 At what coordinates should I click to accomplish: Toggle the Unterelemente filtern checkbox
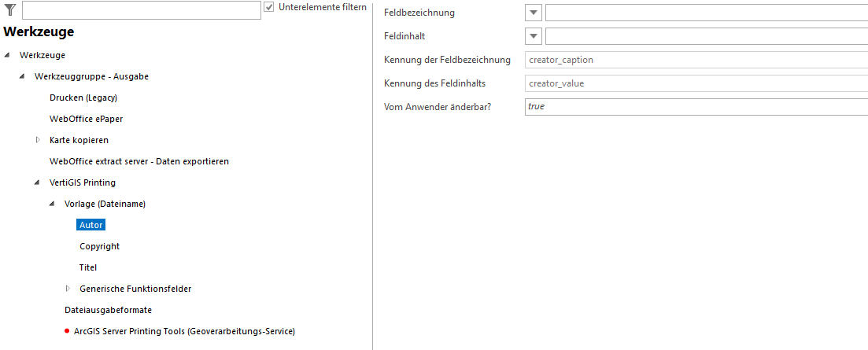(x=269, y=7)
